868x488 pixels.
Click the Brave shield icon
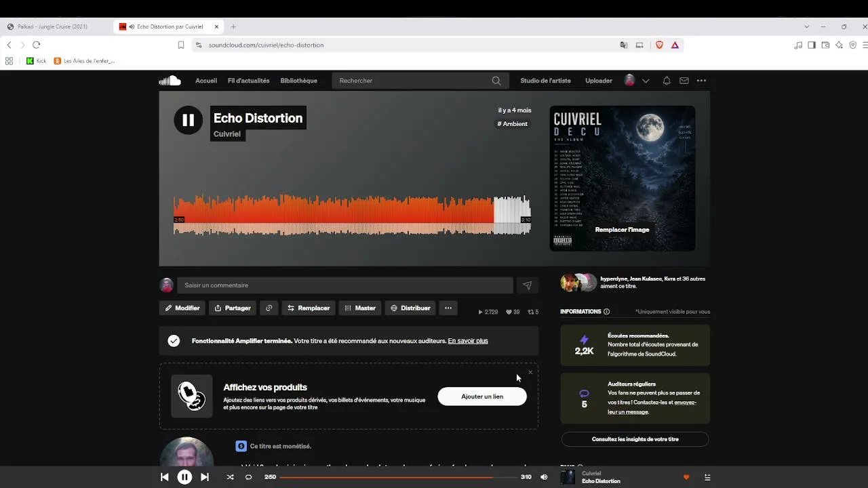pyautogui.click(x=659, y=45)
